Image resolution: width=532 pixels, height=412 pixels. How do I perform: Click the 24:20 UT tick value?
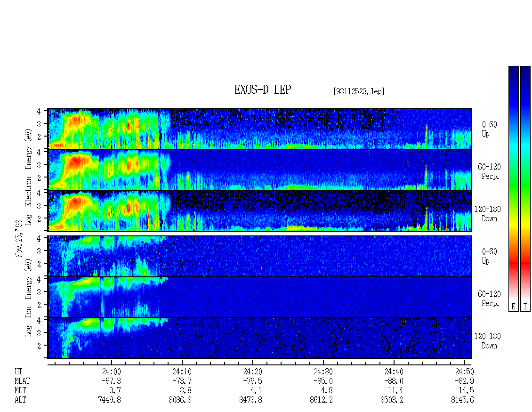tap(252, 372)
